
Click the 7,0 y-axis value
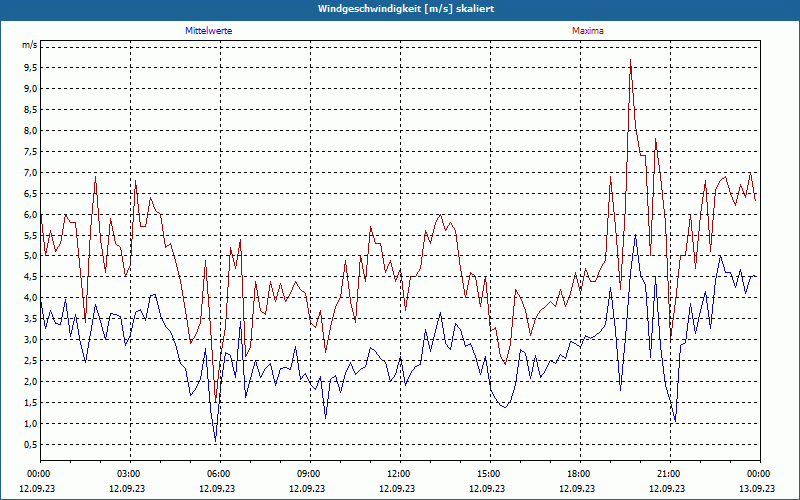[x=31, y=172]
